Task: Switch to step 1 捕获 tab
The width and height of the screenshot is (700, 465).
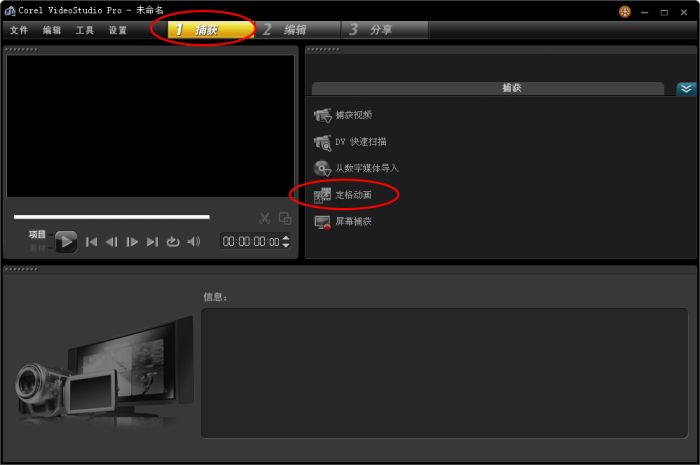Action: tap(211, 30)
